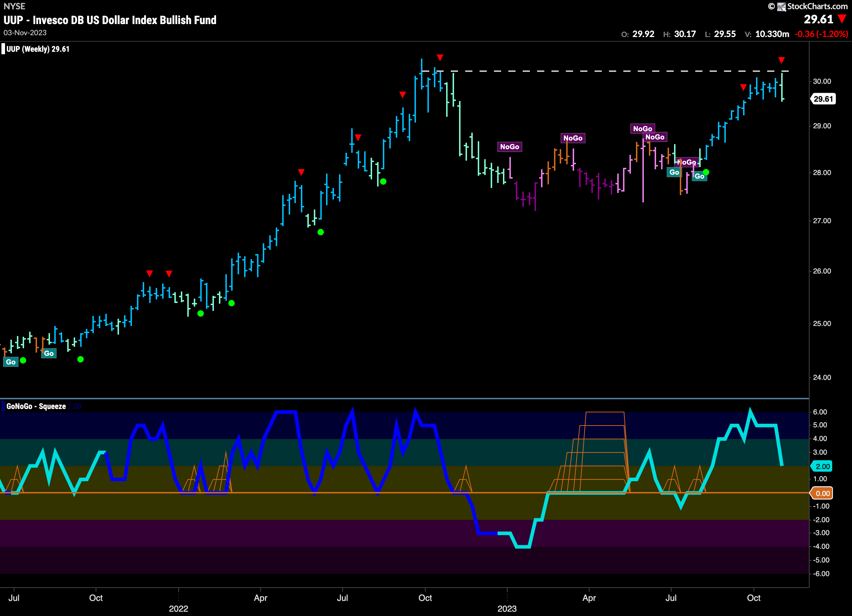This screenshot has height=616, width=852.
Task: Click the red triangle above the latest weekly bar
Action: tap(782, 60)
